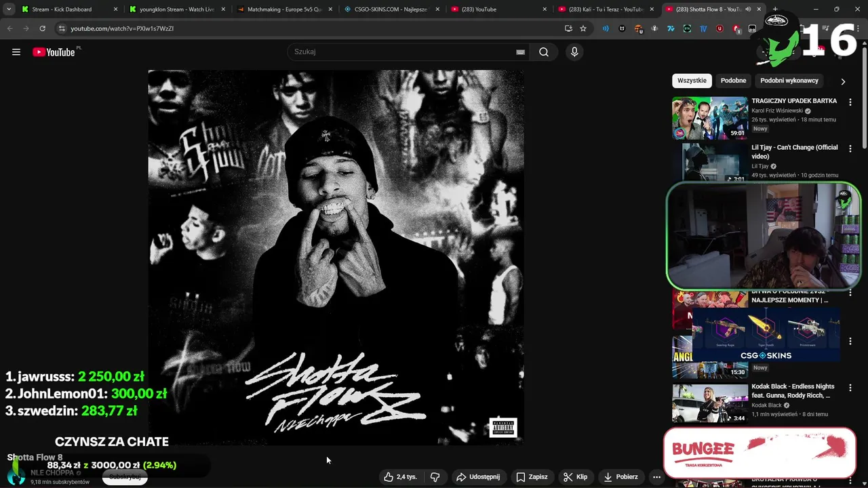Click the Shotta Flow 8 album art video
Image resolution: width=868 pixels, height=488 pixels.
point(336,258)
